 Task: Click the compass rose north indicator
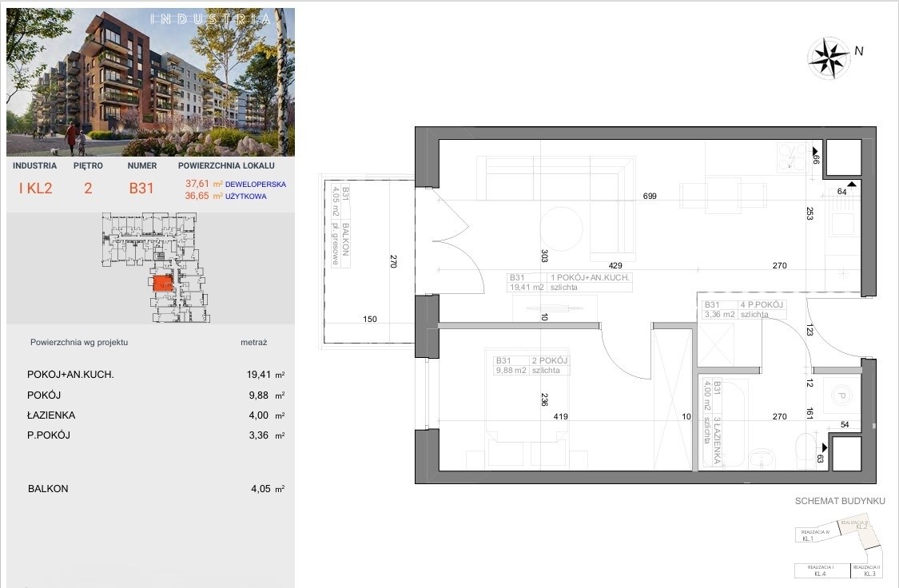(x=829, y=55)
